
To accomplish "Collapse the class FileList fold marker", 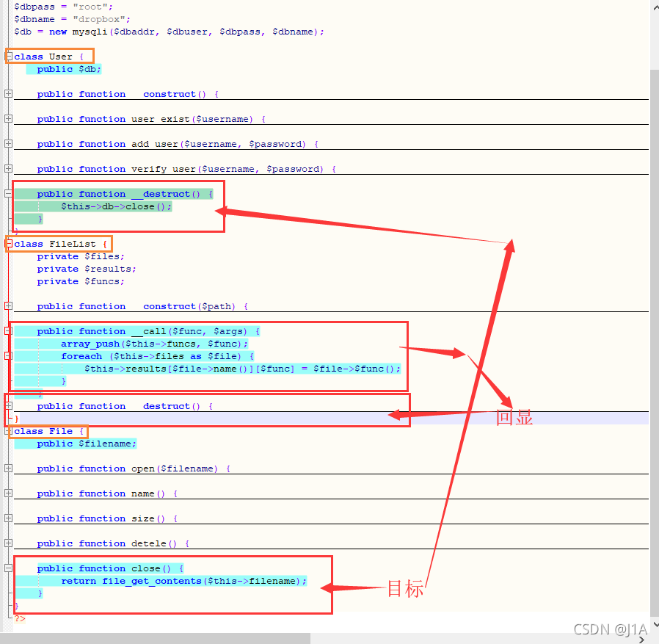I will pyautogui.click(x=8, y=243).
